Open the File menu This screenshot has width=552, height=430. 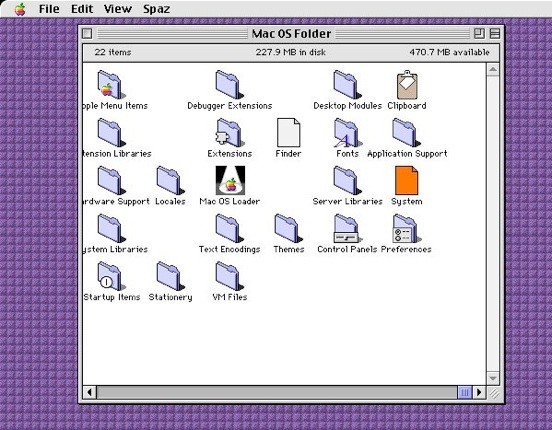49,9
